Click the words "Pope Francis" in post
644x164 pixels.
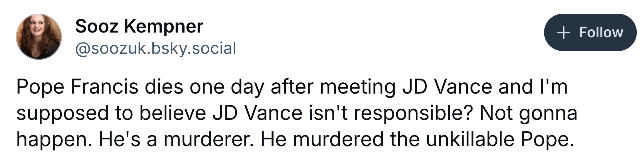[77, 87]
